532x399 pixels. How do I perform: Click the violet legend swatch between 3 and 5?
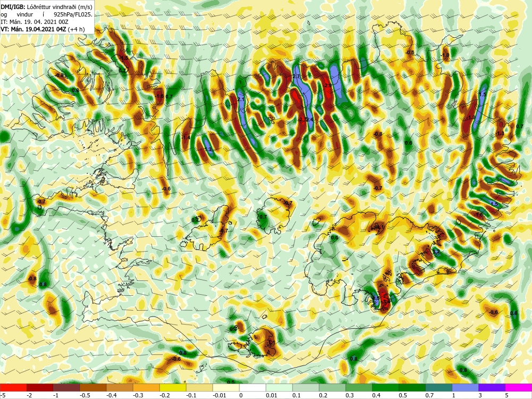click(492, 388)
